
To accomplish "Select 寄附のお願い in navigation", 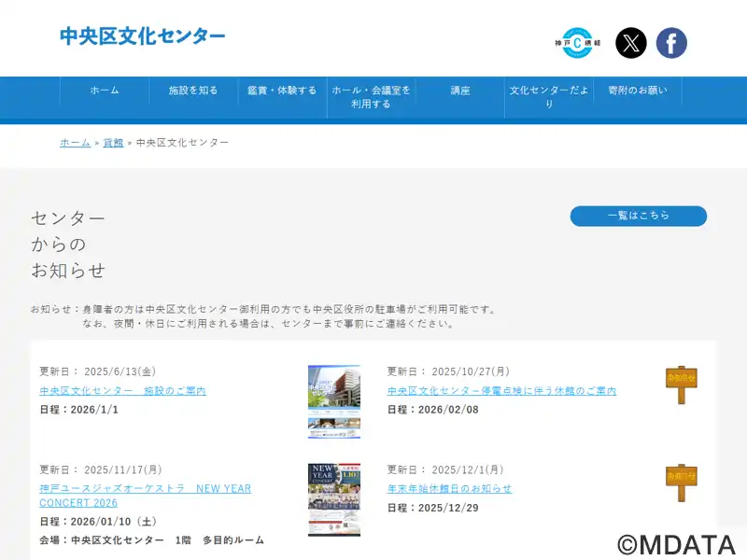I will (638, 91).
